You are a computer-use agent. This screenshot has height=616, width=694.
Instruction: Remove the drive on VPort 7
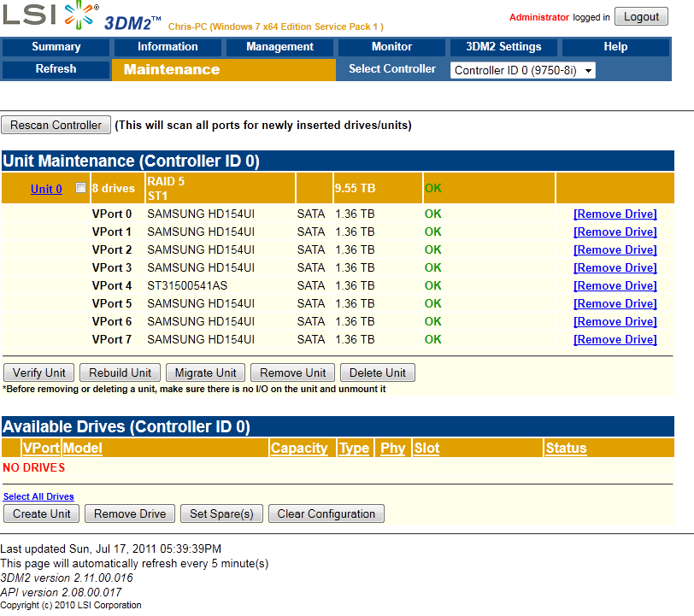coord(615,340)
